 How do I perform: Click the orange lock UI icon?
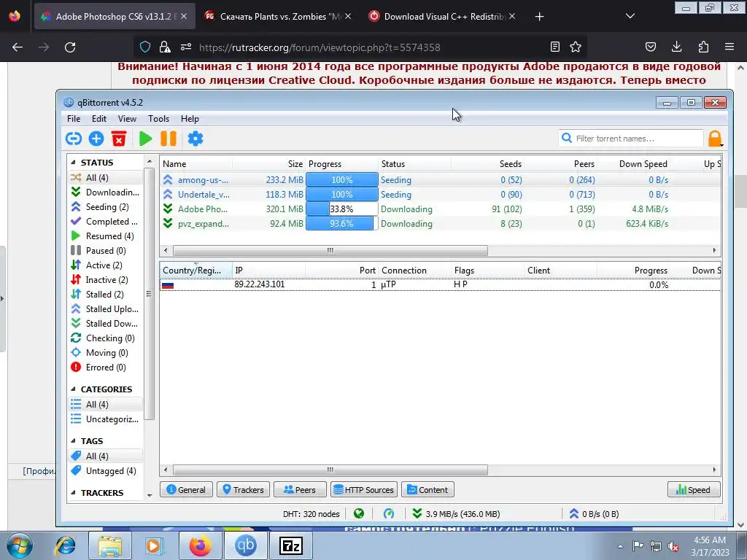[715, 139]
